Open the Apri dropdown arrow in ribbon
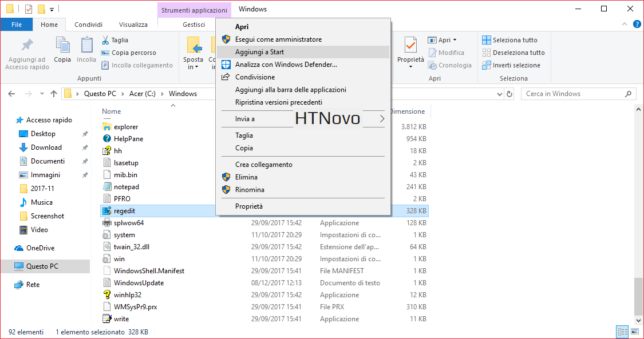This screenshot has height=339, width=644. coord(455,40)
